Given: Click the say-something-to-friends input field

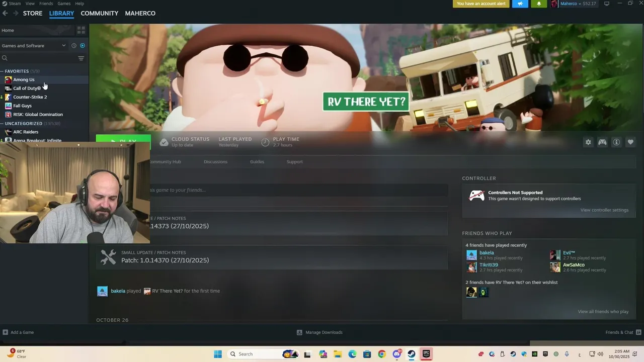Looking at the screenshot, I should click(x=299, y=190).
